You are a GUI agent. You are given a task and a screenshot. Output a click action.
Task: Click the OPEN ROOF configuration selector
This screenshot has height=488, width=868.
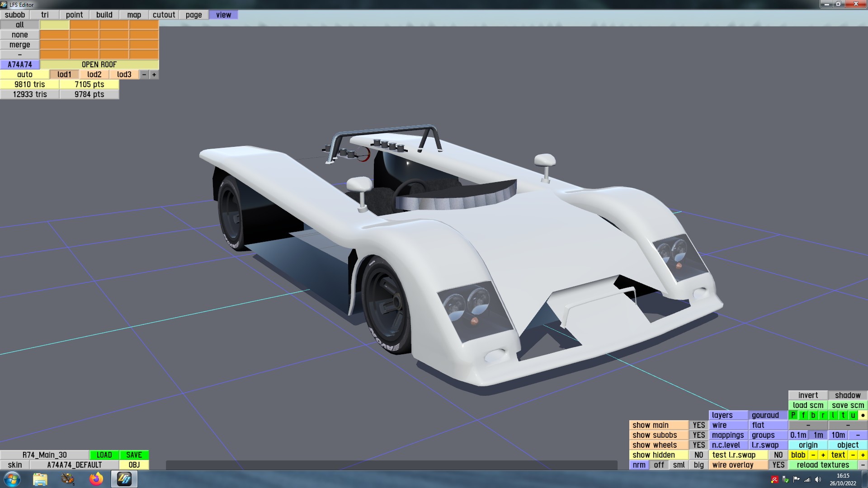[x=99, y=65]
